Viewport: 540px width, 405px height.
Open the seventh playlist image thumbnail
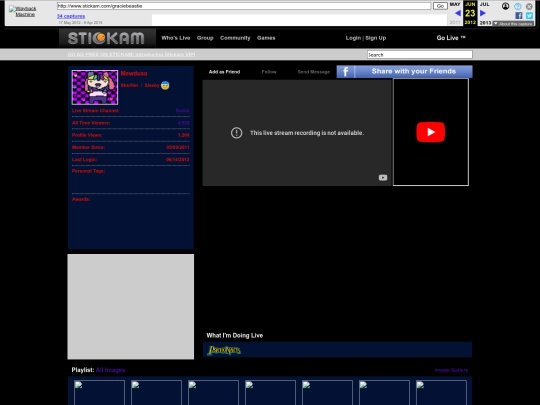[441, 393]
